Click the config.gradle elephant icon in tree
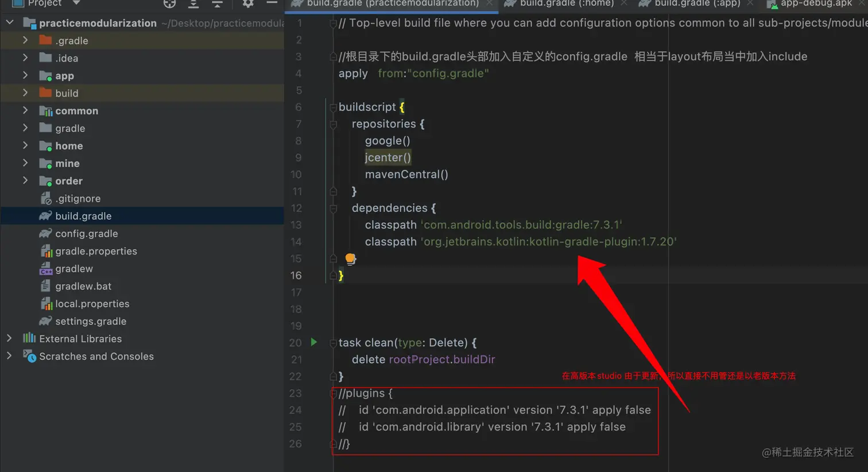The width and height of the screenshot is (868, 472). tap(45, 233)
